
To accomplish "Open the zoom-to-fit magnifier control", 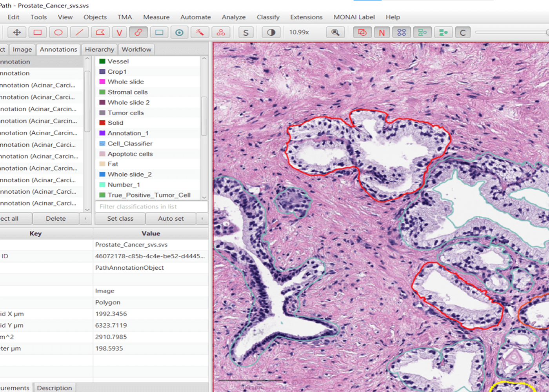I will click(x=335, y=32).
